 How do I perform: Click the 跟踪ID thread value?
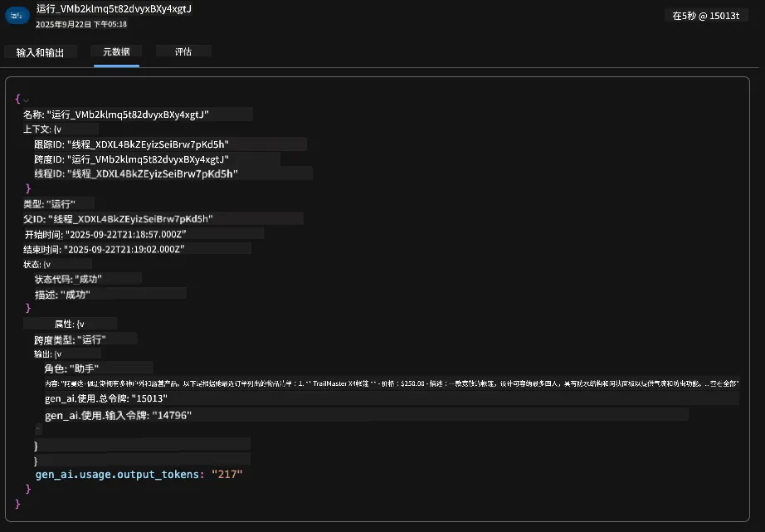149,144
